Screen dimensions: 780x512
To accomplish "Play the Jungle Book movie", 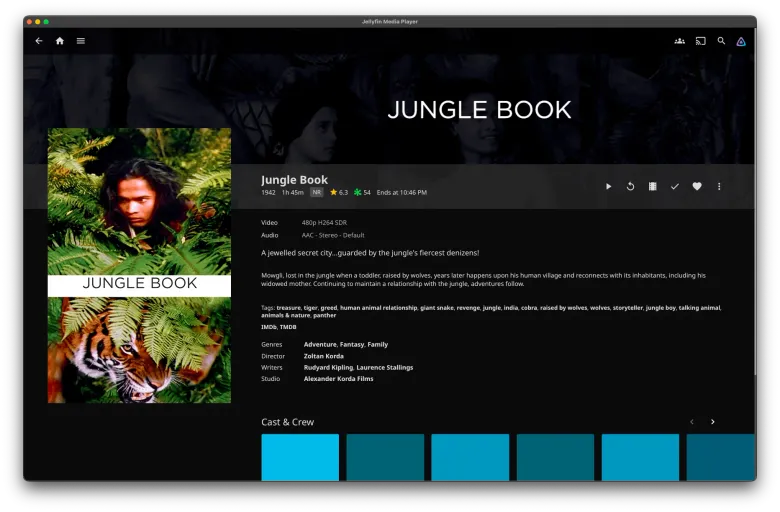I will (x=608, y=186).
